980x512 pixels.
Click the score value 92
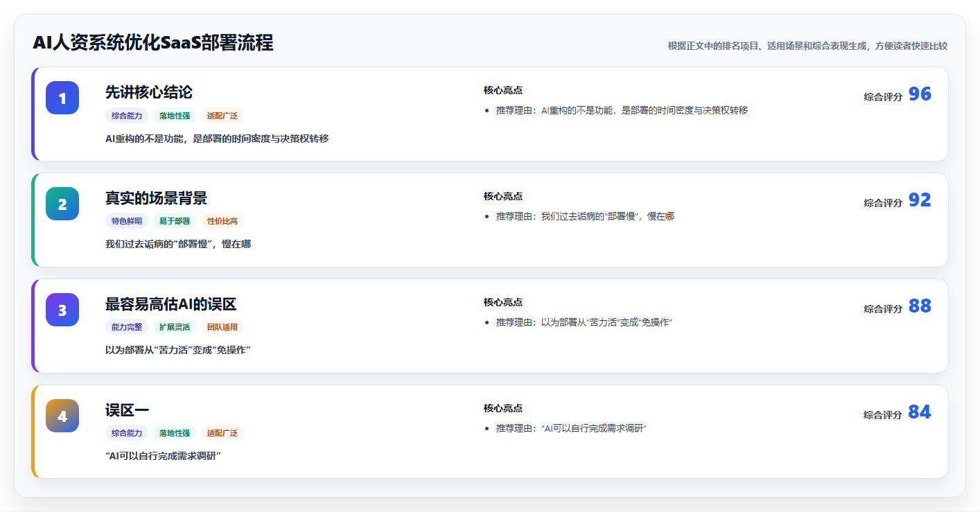(x=920, y=200)
